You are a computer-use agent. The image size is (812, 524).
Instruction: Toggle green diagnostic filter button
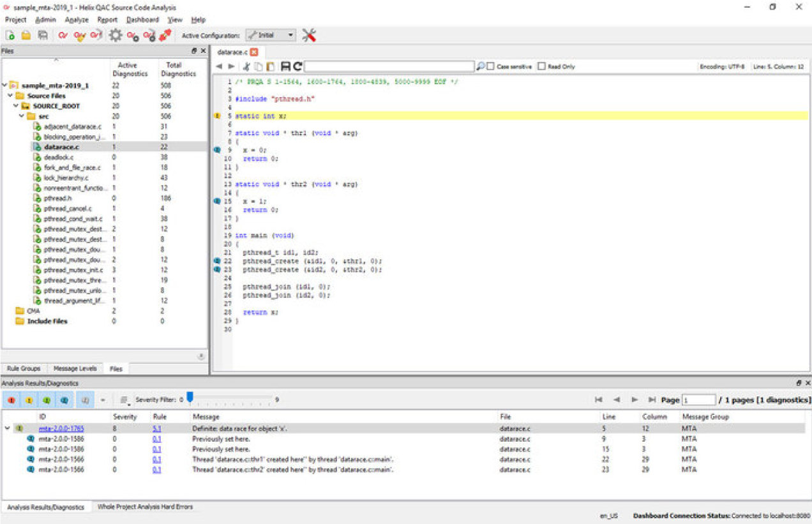(x=47, y=400)
